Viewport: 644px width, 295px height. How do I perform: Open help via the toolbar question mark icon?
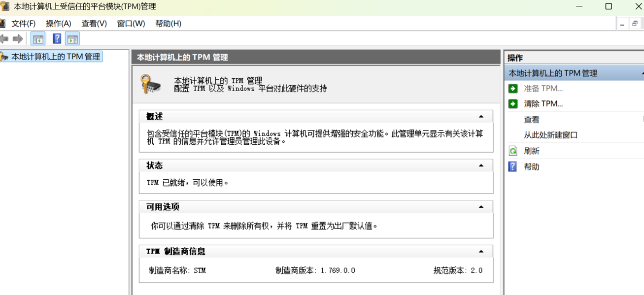(x=57, y=38)
